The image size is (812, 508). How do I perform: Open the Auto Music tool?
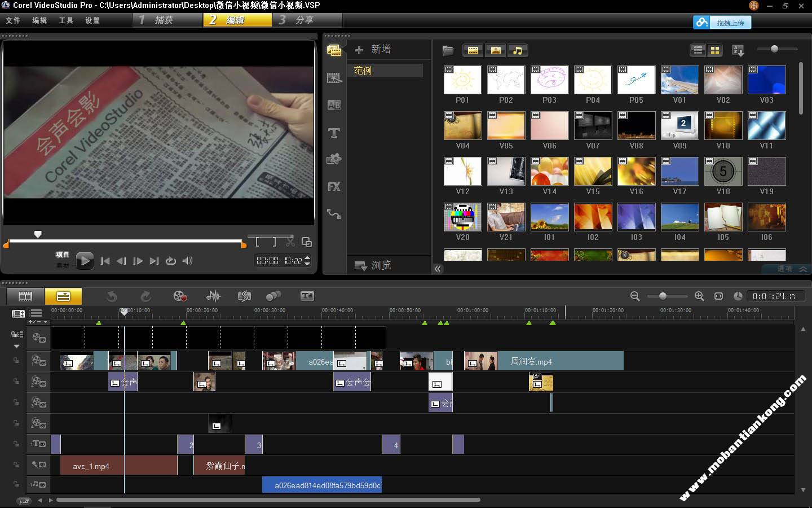[244, 296]
